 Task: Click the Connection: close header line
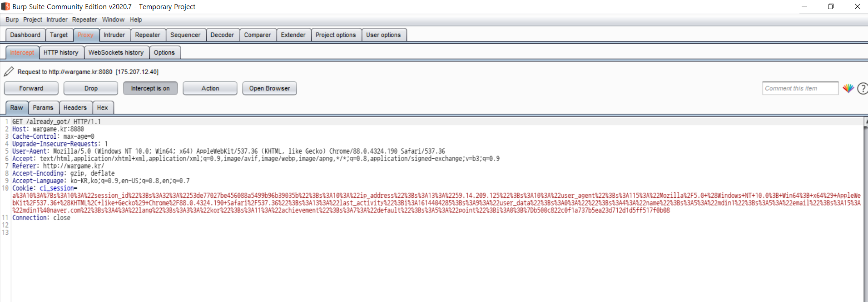tap(41, 218)
